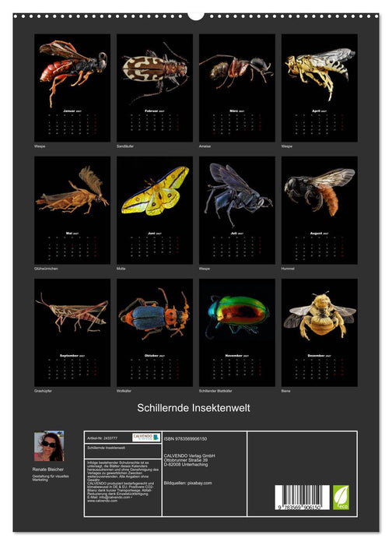Screen dimensions: 392x545
Task: Click the 'April' month heading
Action: pyautogui.click(x=316, y=111)
